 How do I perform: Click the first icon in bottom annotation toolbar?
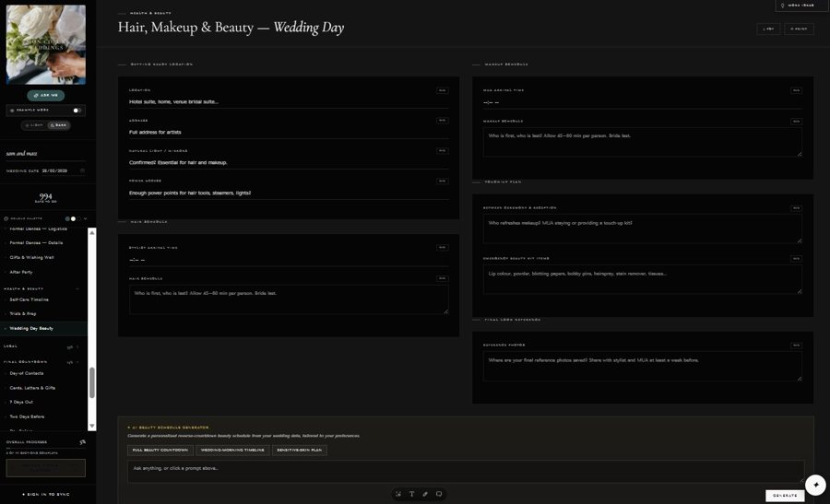point(398,494)
